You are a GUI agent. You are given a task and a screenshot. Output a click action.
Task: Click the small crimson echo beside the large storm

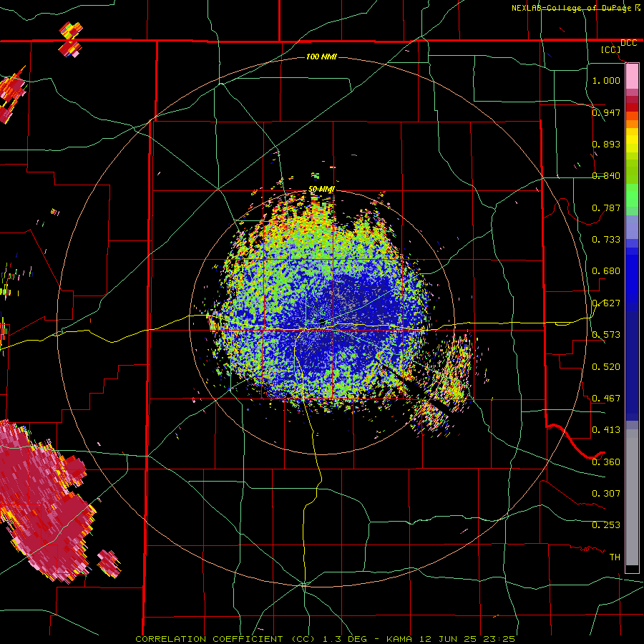[x=109, y=563]
